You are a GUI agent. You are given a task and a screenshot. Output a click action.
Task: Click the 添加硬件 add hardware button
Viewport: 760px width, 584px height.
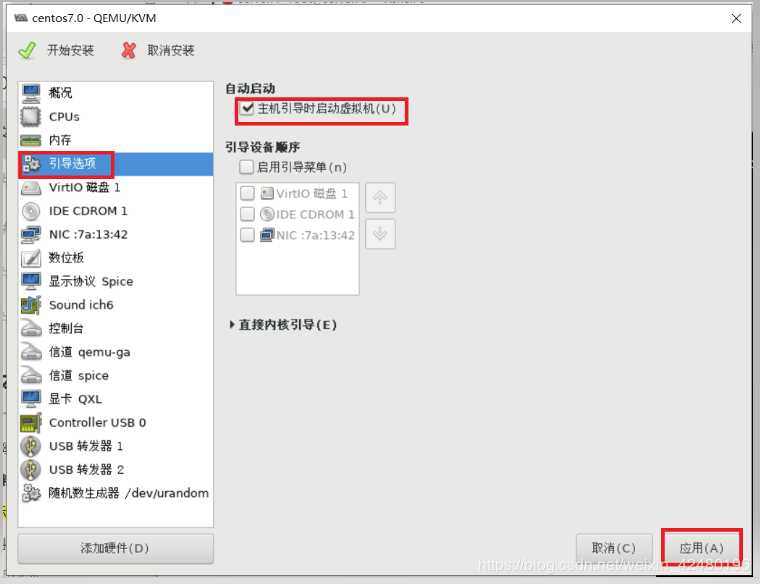(115, 549)
